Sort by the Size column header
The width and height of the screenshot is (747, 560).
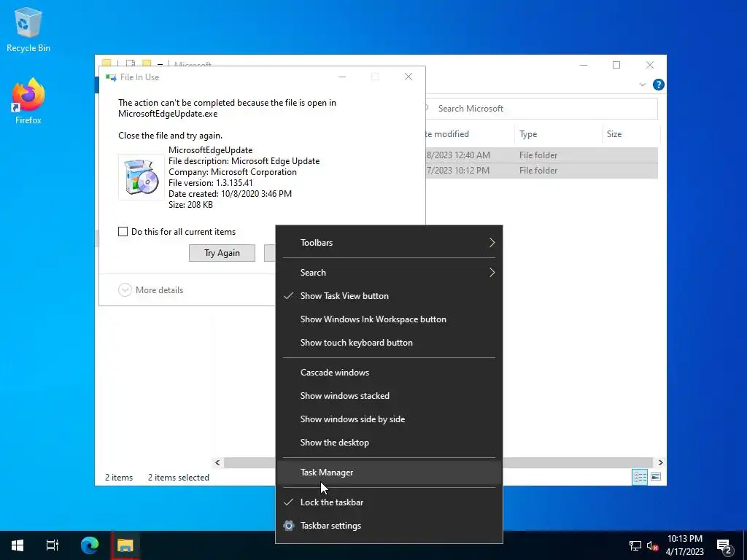pos(631,134)
